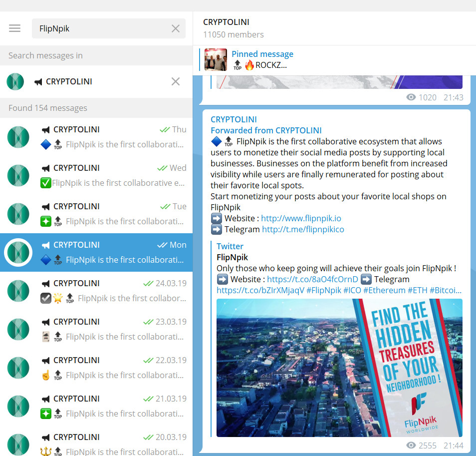Click the 11050 members label
Screen dimensions: 476x456
click(233, 34)
